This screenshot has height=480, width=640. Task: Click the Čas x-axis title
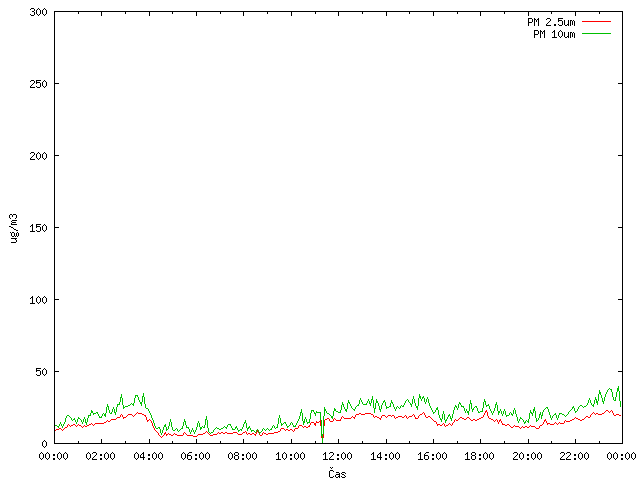point(337,473)
